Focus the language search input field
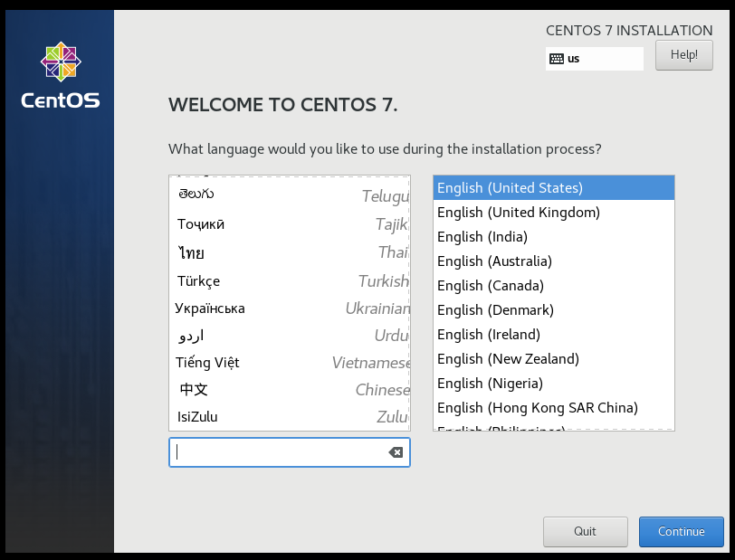Image resolution: width=735 pixels, height=560 pixels. [x=290, y=452]
